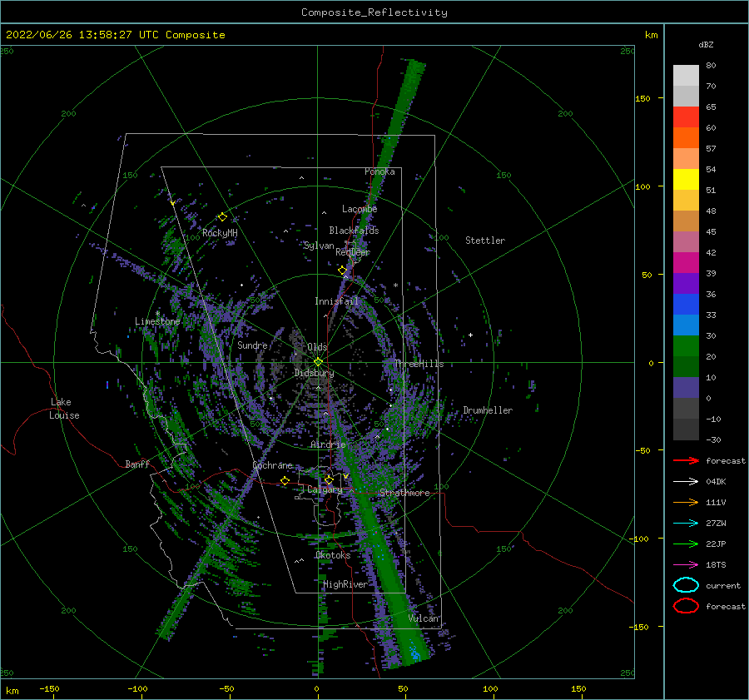Click the -150 tick on bottom axis
This screenshot has width=749, height=700.
click(49, 688)
